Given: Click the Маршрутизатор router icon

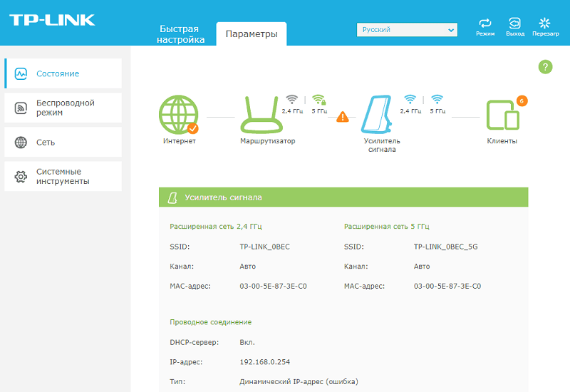Looking at the screenshot, I should coord(261,114).
